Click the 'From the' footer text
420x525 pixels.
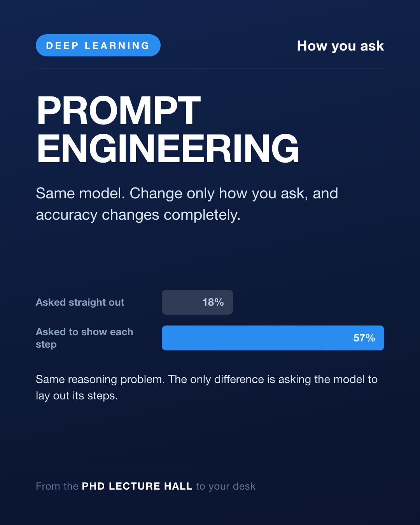click(x=57, y=486)
